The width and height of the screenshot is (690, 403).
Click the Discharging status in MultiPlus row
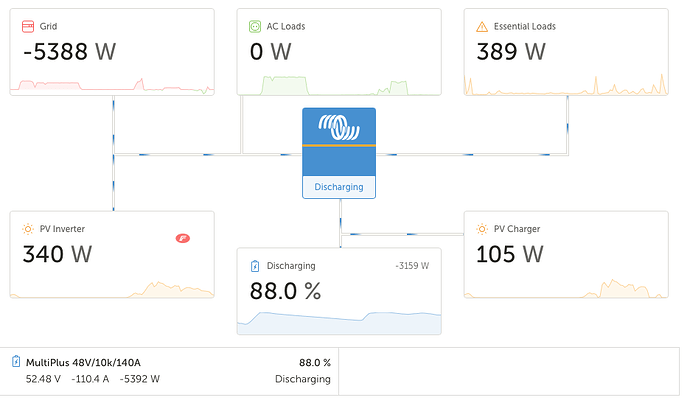pyautogui.click(x=303, y=379)
